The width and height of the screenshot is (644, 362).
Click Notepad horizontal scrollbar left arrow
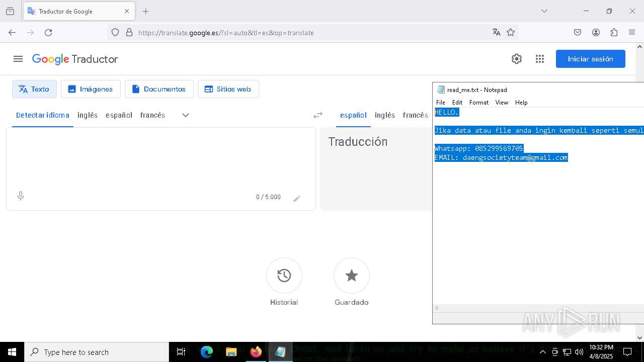pyautogui.click(x=437, y=308)
